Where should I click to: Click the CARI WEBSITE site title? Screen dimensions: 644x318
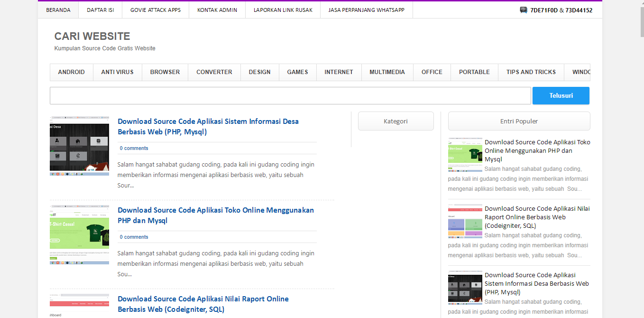pos(92,36)
